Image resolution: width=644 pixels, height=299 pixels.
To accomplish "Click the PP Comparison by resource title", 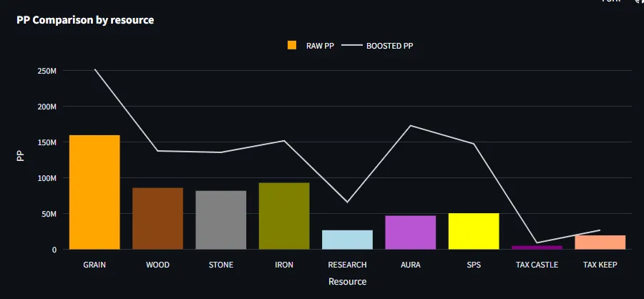I will pyautogui.click(x=85, y=20).
